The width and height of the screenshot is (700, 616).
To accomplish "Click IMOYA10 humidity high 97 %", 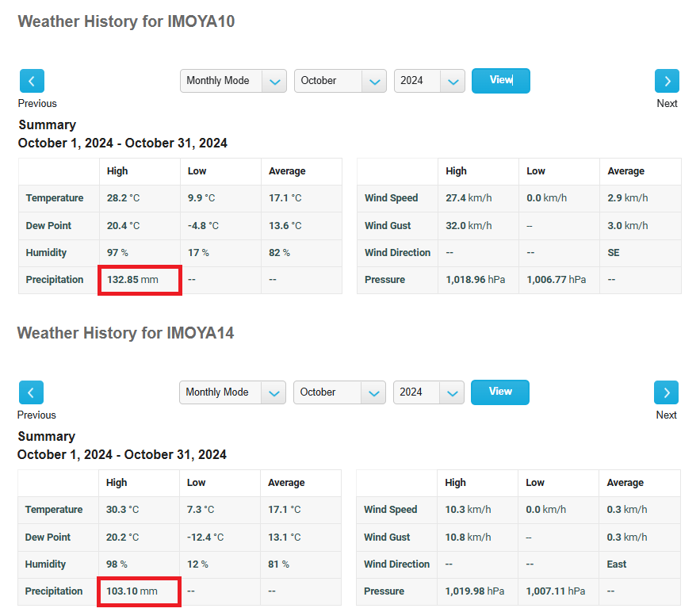I will click(117, 253).
